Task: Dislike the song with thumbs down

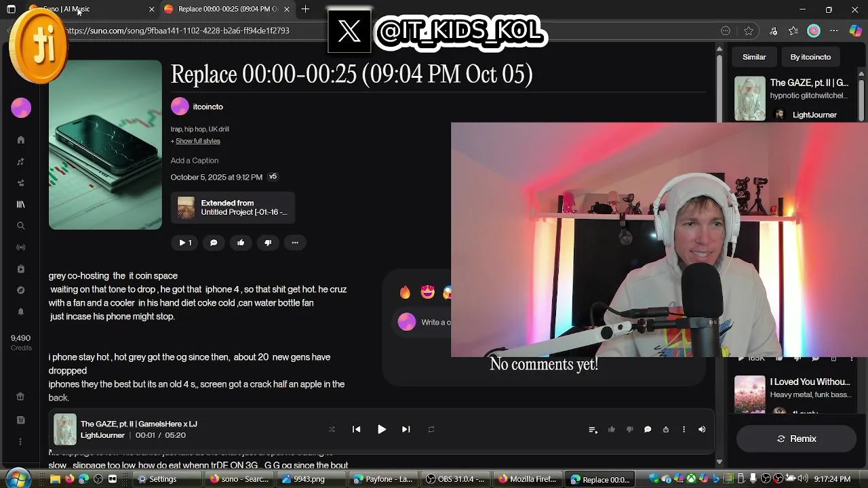Action: 268,243
